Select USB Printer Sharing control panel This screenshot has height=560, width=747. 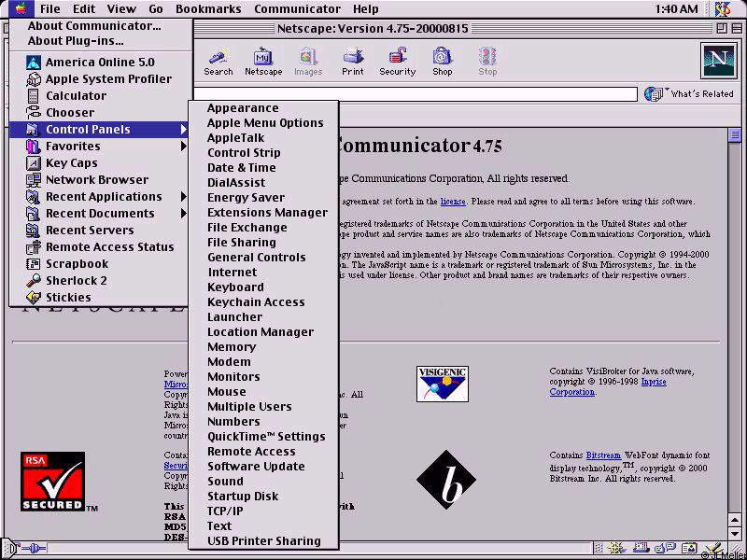263,541
